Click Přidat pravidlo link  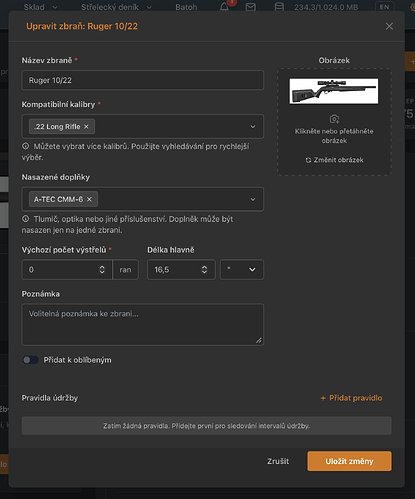pos(351,398)
